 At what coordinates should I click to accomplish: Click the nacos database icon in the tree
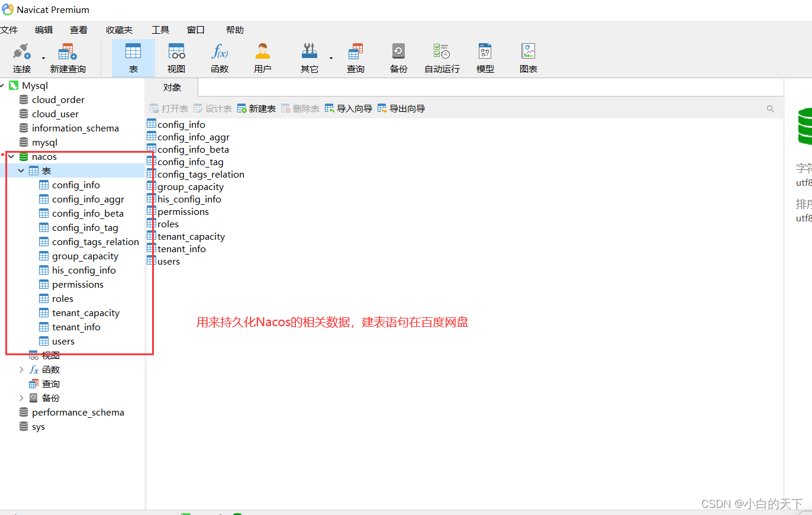(24, 157)
